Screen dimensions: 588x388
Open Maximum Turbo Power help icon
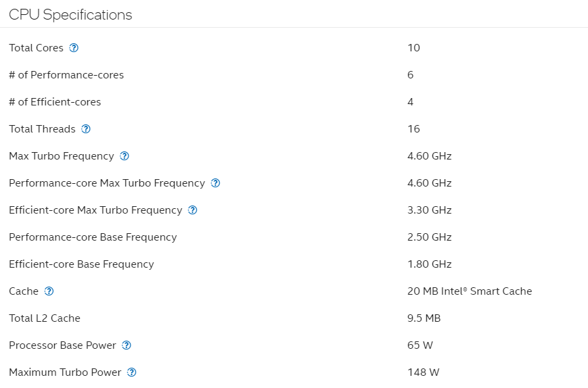click(132, 372)
